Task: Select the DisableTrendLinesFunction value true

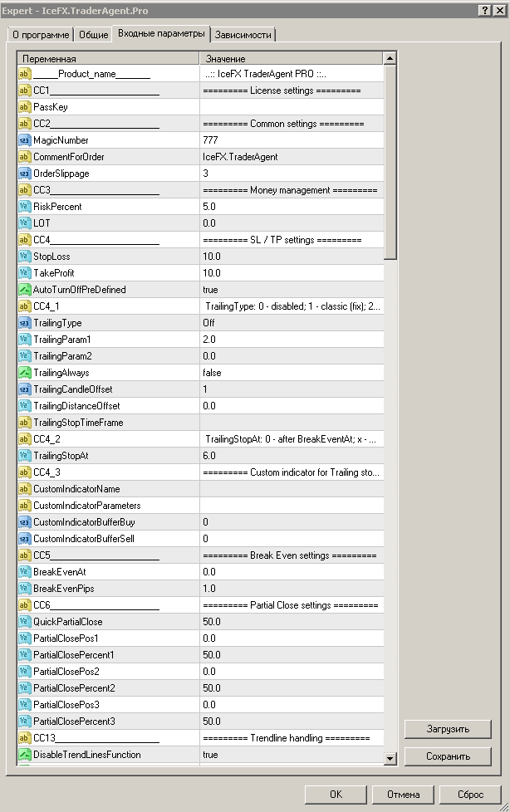Action: click(210, 755)
